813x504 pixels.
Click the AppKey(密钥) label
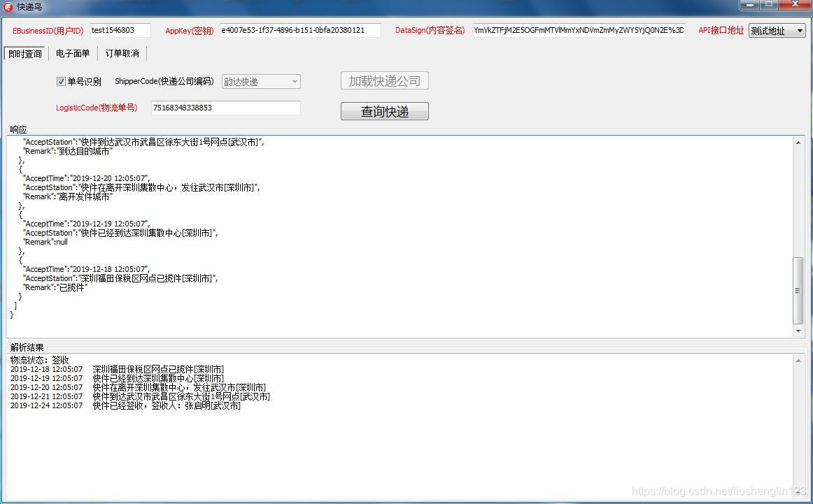point(189,31)
